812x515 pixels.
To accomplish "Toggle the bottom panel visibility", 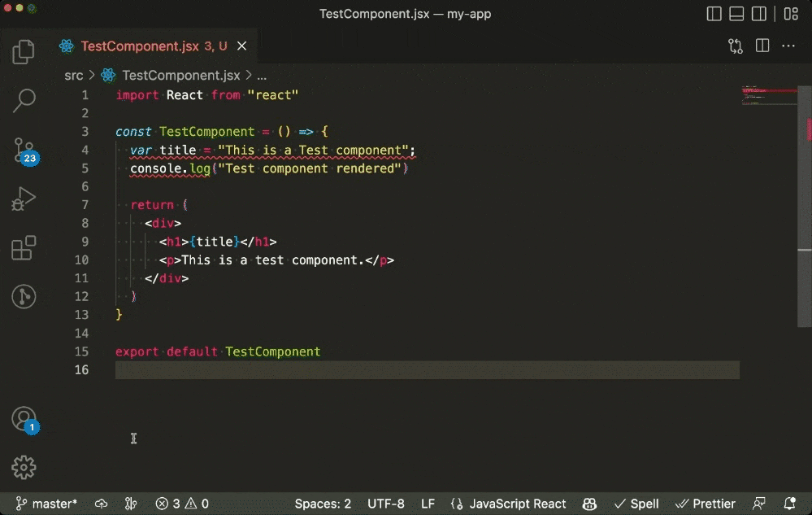I will (x=737, y=14).
